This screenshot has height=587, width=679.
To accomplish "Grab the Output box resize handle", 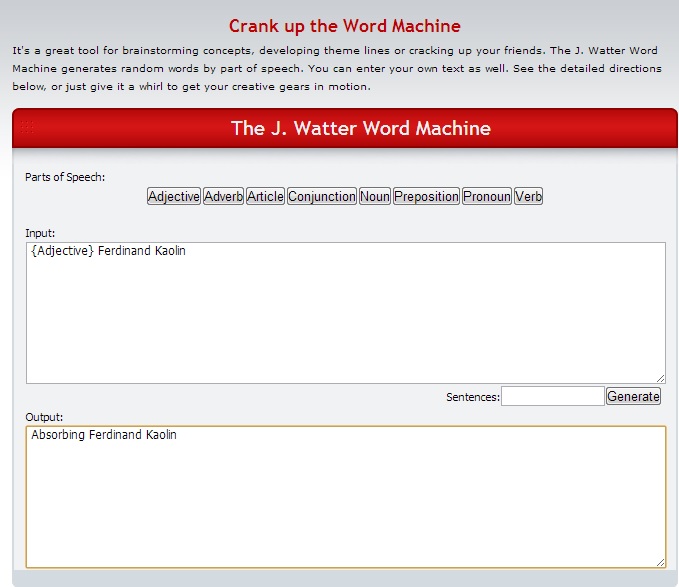I will pyautogui.click(x=660, y=562).
